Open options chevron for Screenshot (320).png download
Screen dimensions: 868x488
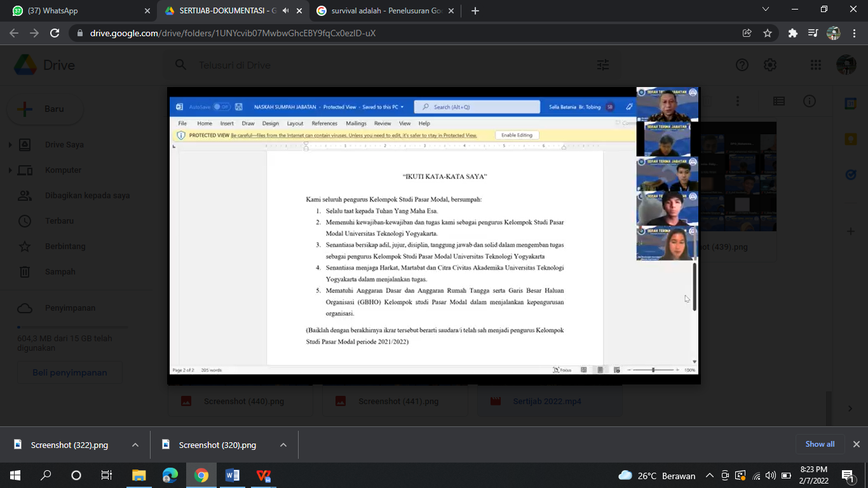coord(283,445)
